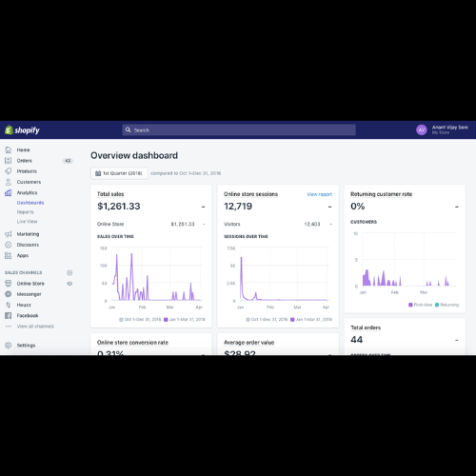
Task: Add a sales channel plus icon
Action: [69, 272]
